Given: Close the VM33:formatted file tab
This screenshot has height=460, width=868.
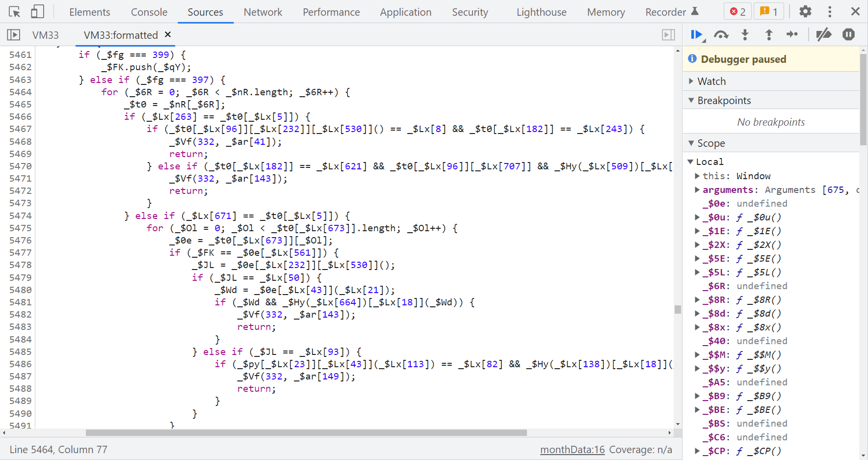Looking at the screenshot, I should (168, 34).
